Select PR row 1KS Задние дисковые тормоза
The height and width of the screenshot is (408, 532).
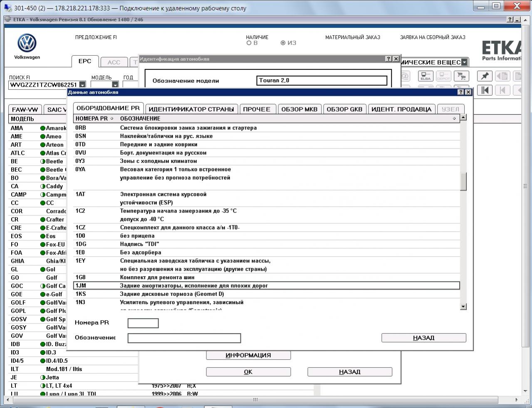tap(267, 294)
